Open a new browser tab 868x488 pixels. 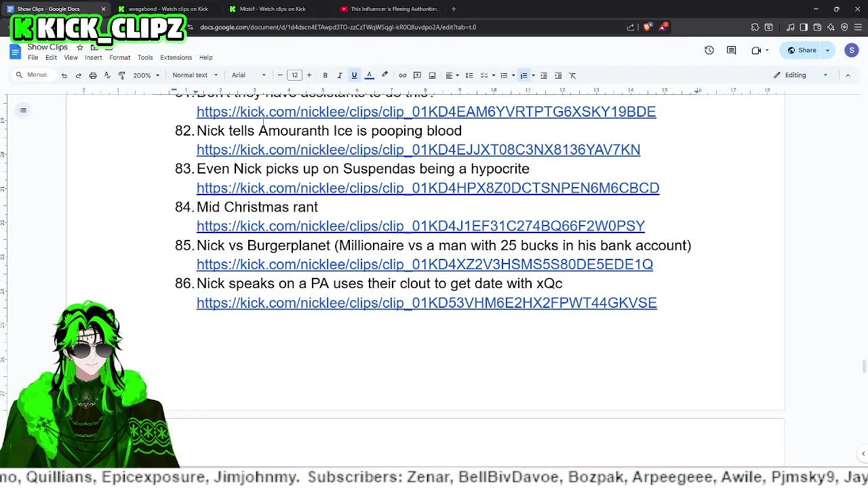coord(454,9)
